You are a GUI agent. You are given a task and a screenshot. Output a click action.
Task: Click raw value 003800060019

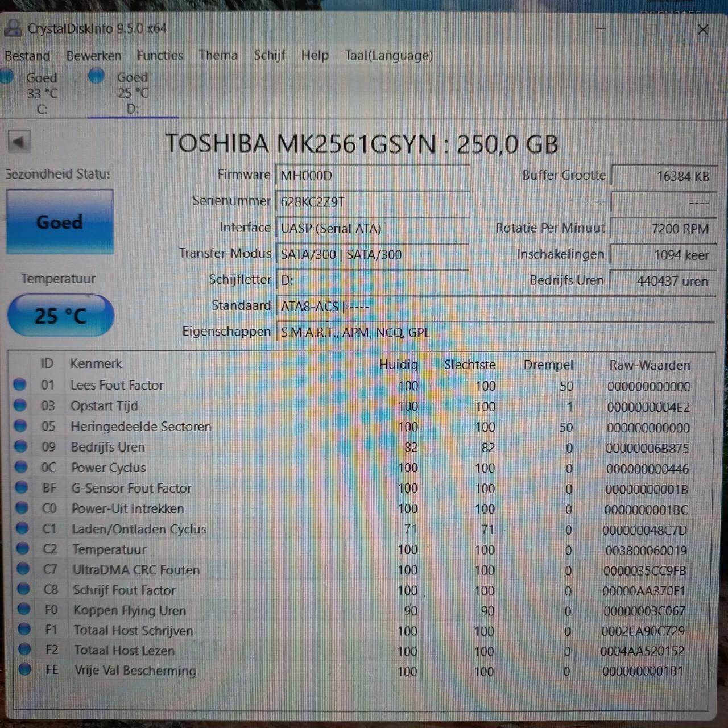tap(646, 551)
